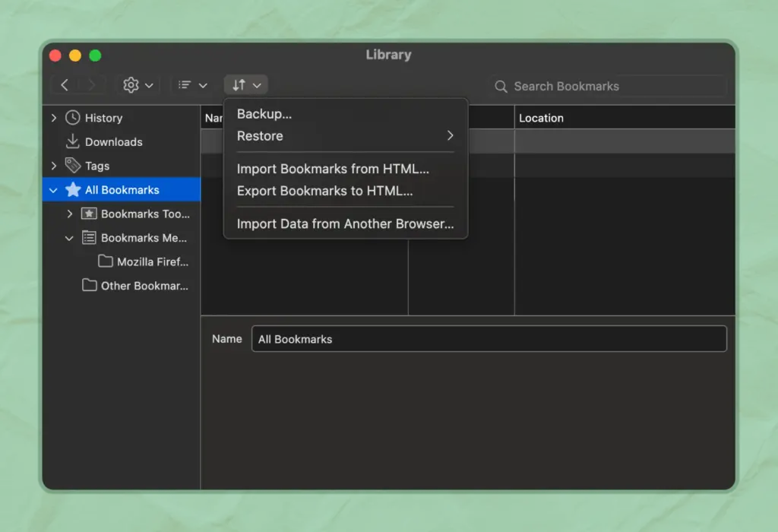This screenshot has width=778, height=532.
Task: Click the Views dropdown chevron
Action: click(x=203, y=85)
